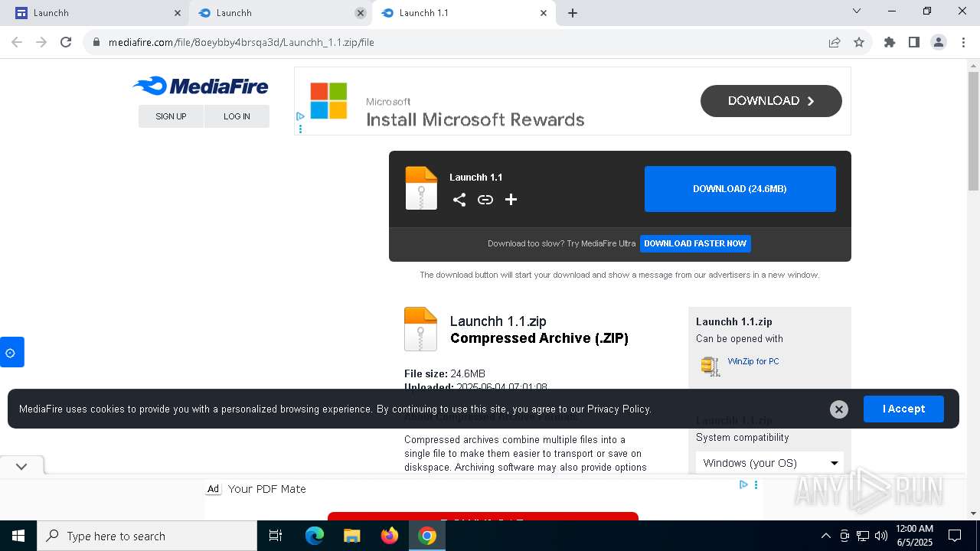Click the blue floating widget on left edge

11,352
